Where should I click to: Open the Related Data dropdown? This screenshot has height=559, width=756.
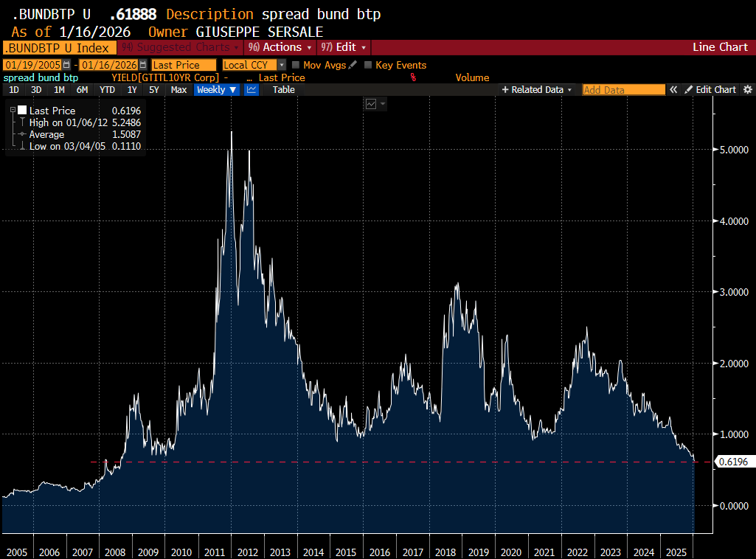537,89
